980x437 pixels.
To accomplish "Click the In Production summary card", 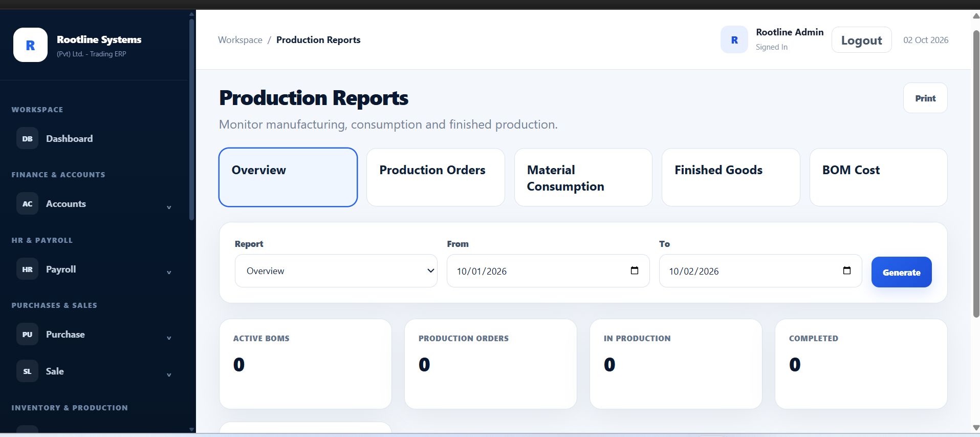I will point(676,364).
